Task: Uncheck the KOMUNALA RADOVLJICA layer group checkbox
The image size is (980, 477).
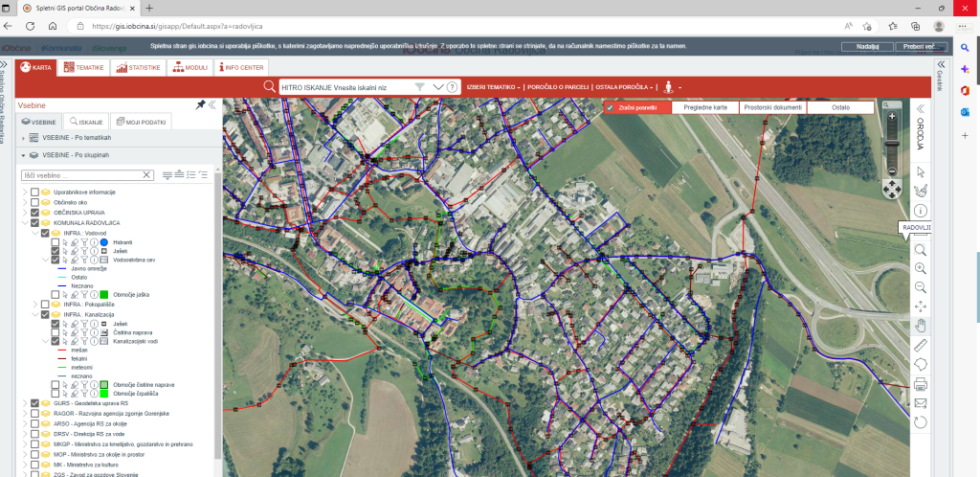Action: click(34, 223)
